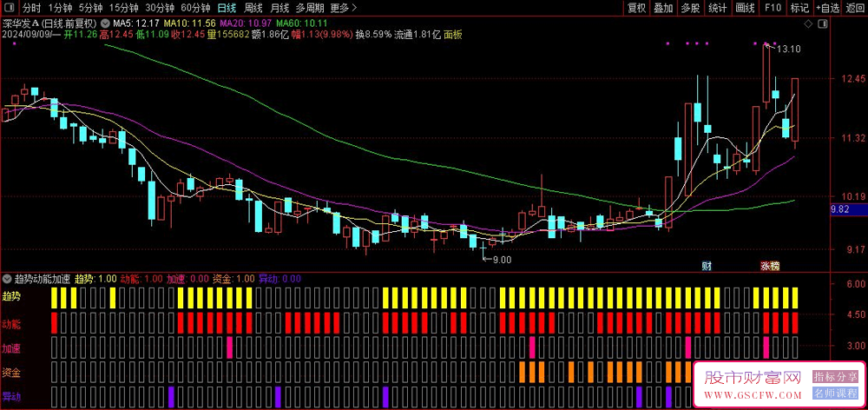The image size is (868, 410).
Task: Select the 日线 daily chart tab
Action: click(x=226, y=8)
